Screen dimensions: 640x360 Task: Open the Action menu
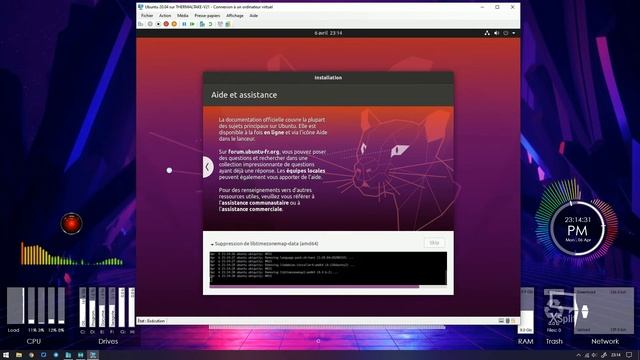[x=165, y=16]
